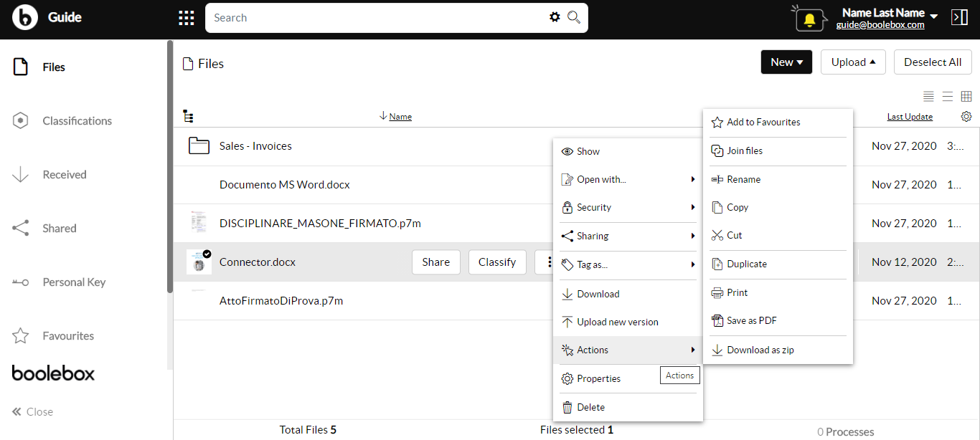Screen dimensions: 980x440
Task: Click the three-dots menu on Connector.docx row
Action: [x=550, y=262]
